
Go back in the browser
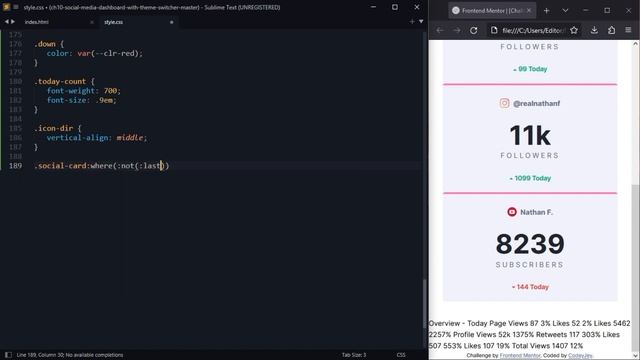(x=440, y=30)
